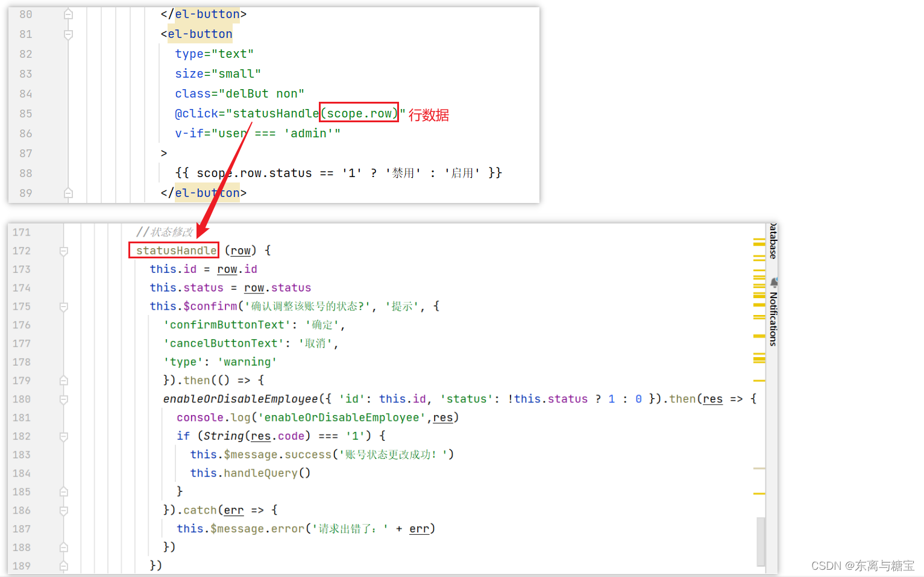Toggle fold marker on line 185
The height and width of the screenshot is (577, 924).
click(x=64, y=492)
